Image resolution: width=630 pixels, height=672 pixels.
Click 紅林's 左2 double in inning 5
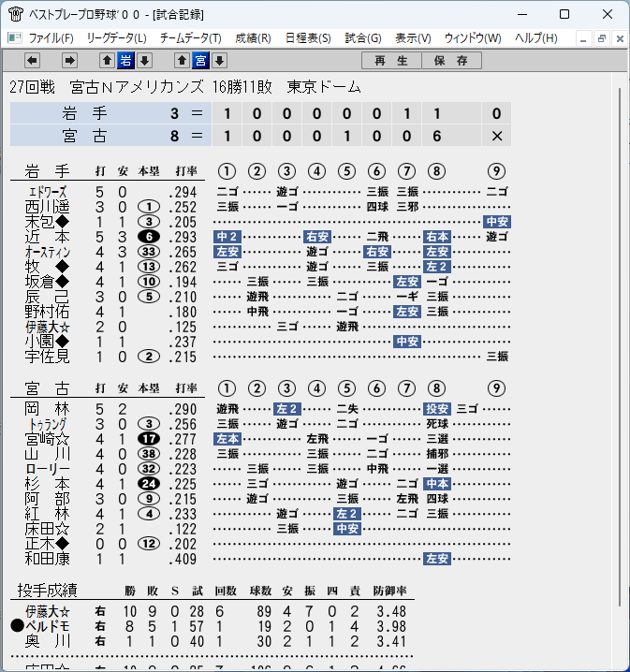click(x=346, y=514)
